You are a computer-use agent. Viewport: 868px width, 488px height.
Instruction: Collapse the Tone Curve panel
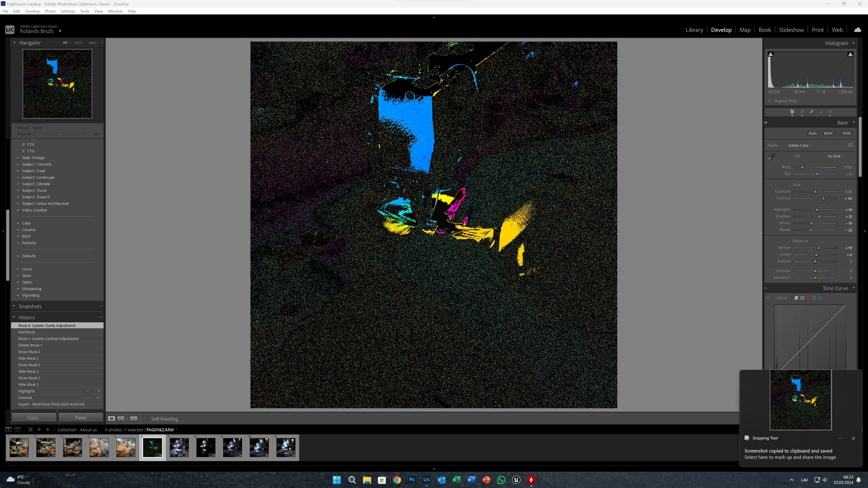click(x=854, y=288)
